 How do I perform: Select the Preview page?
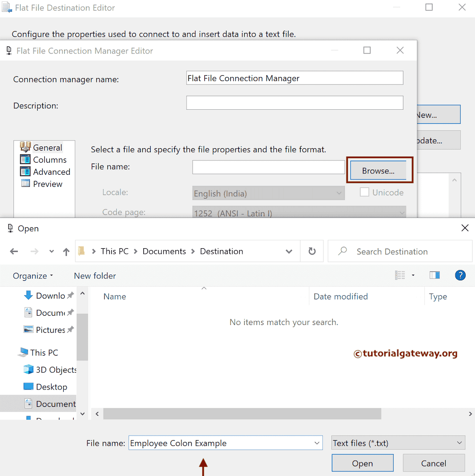[48, 184]
